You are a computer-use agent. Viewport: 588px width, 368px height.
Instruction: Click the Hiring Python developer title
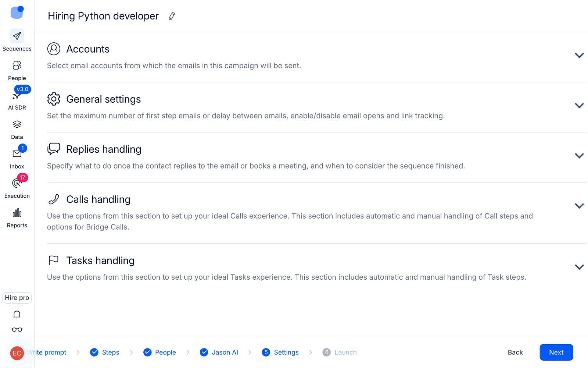click(103, 16)
